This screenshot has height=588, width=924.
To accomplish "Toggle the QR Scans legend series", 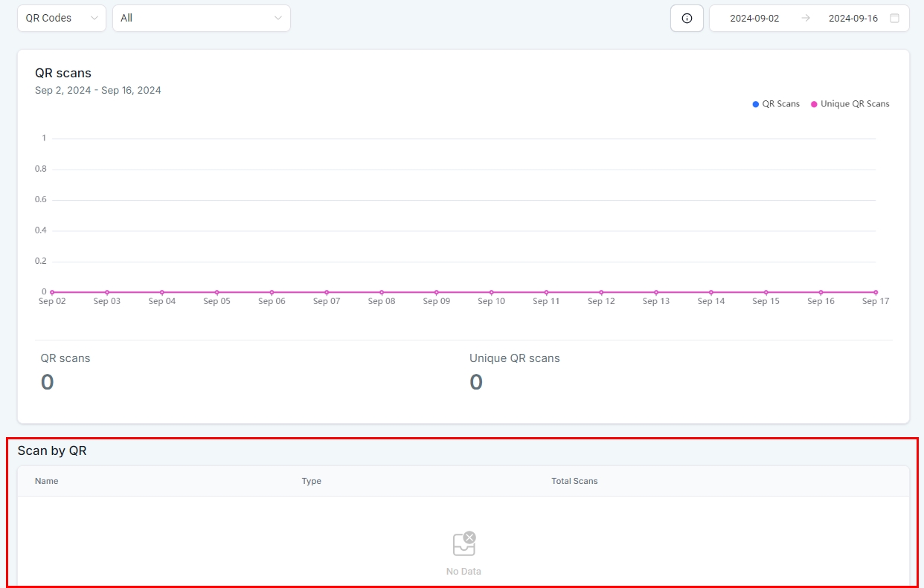I will (x=780, y=104).
